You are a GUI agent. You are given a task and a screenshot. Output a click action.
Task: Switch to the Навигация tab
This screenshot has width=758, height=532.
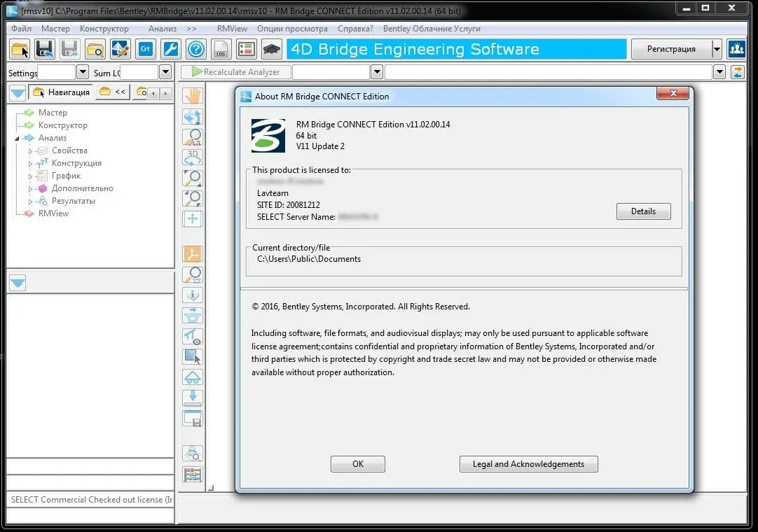(x=62, y=92)
